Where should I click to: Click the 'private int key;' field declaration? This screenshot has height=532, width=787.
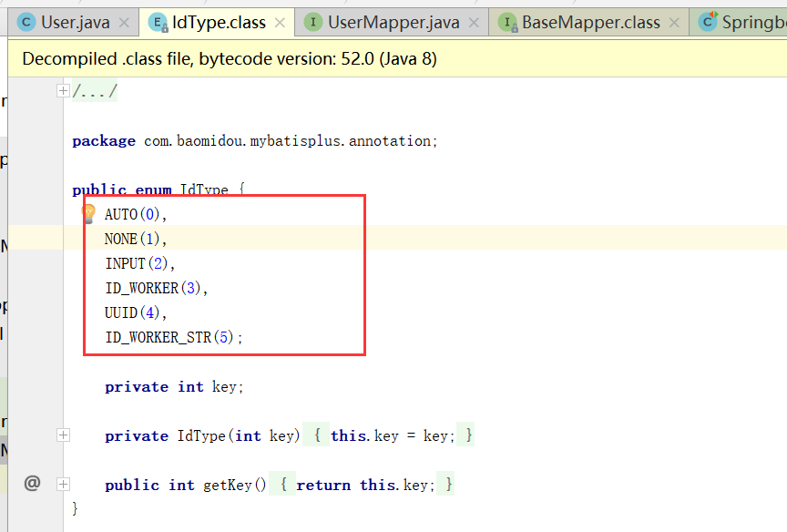[174, 387]
